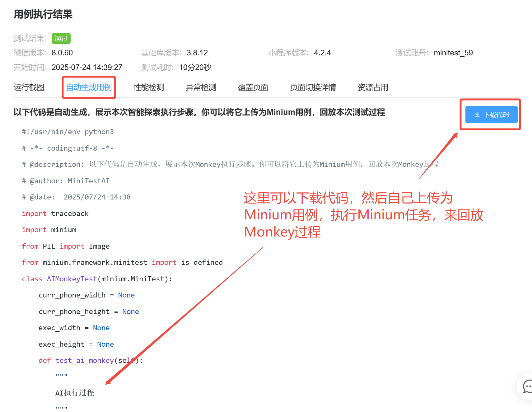Image resolution: width=532 pixels, height=412 pixels.
Task: Open the 异常检测 tab
Action: pyautogui.click(x=201, y=87)
